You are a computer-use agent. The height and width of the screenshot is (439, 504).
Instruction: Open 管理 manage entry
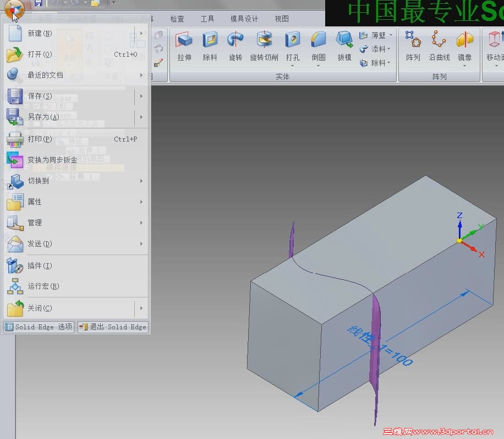pyautogui.click(x=76, y=223)
